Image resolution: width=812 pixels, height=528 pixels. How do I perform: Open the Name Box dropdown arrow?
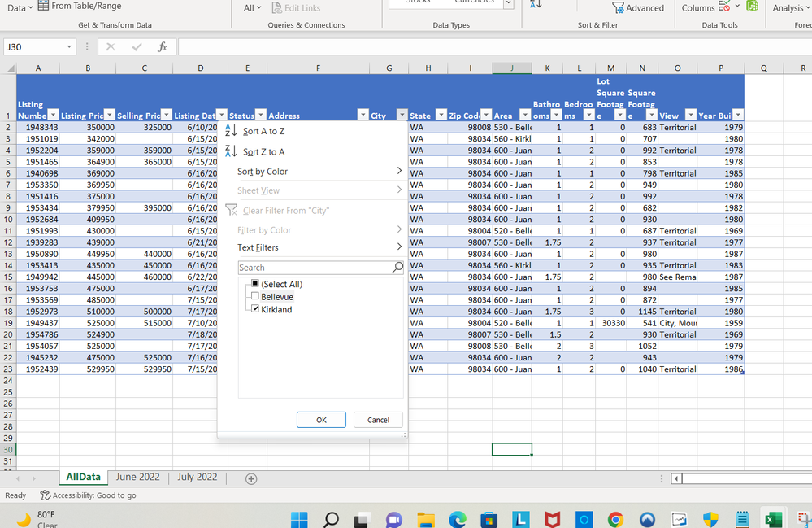(69, 47)
